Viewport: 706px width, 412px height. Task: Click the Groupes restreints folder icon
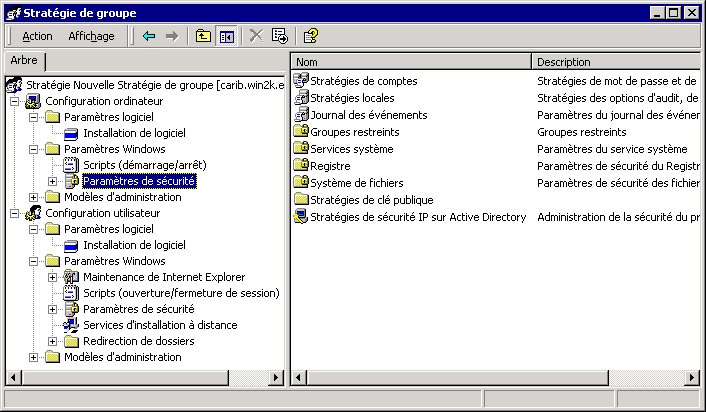tap(301, 131)
